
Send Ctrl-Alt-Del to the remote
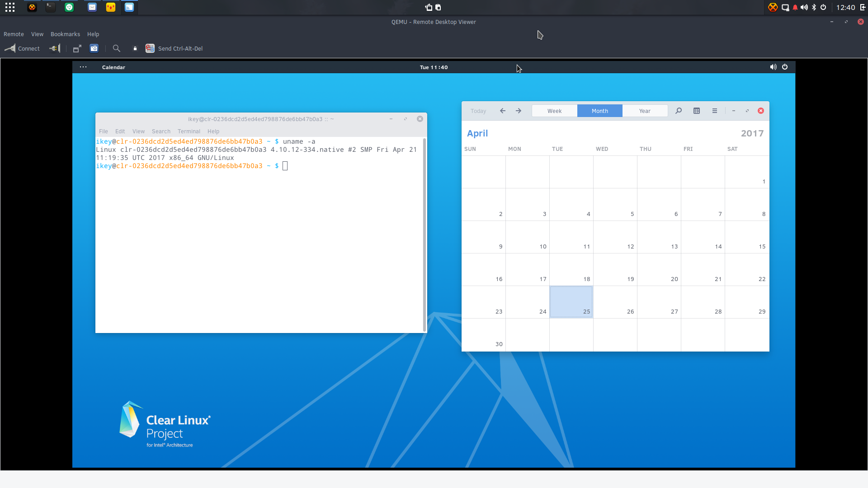[x=174, y=48]
